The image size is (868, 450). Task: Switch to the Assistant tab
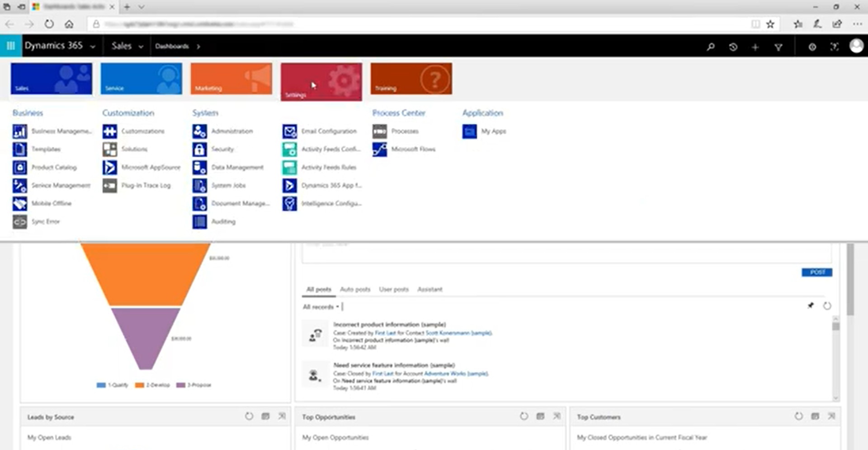tap(429, 289)
